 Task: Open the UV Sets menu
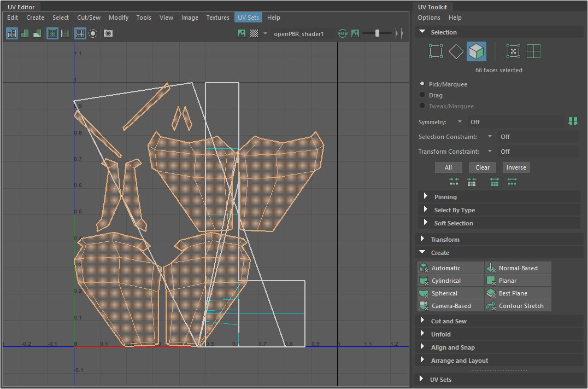tap(248, 18)
